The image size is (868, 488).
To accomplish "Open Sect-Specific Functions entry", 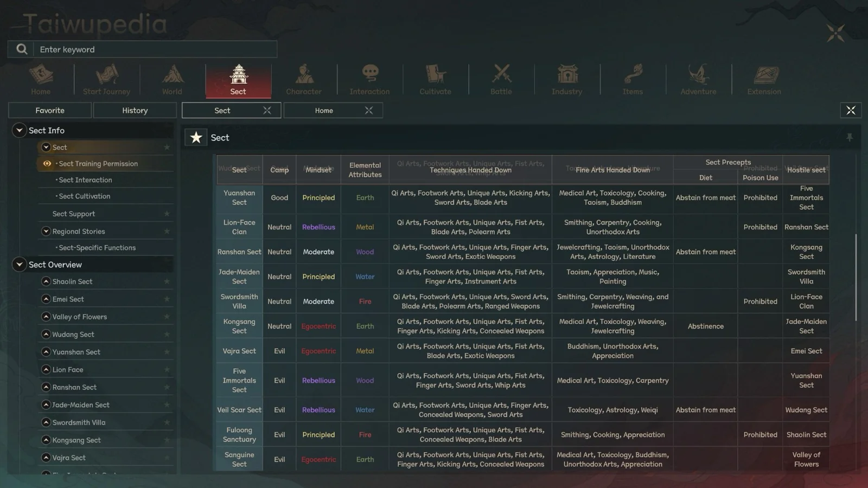I will pyautogui.click(x=97, y=247).
